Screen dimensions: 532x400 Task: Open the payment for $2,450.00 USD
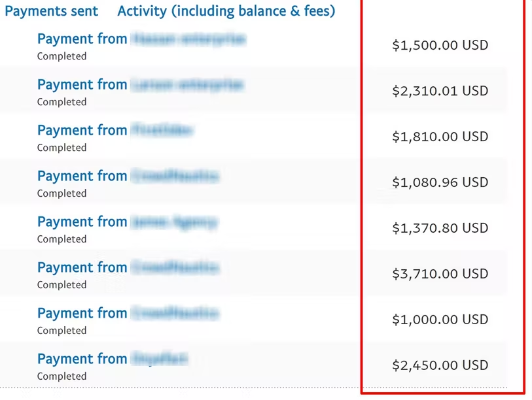coord(113,359)
